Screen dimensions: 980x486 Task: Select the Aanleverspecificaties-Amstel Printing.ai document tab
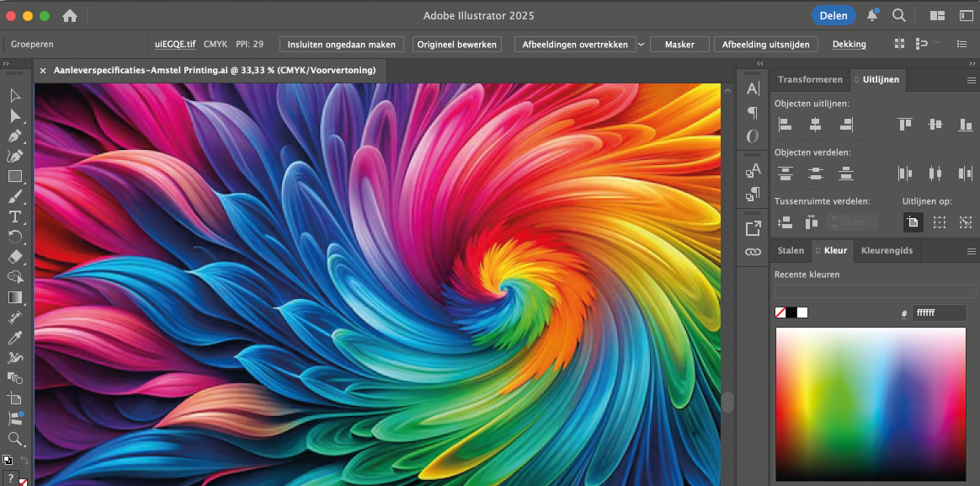(x=215, y=71)
